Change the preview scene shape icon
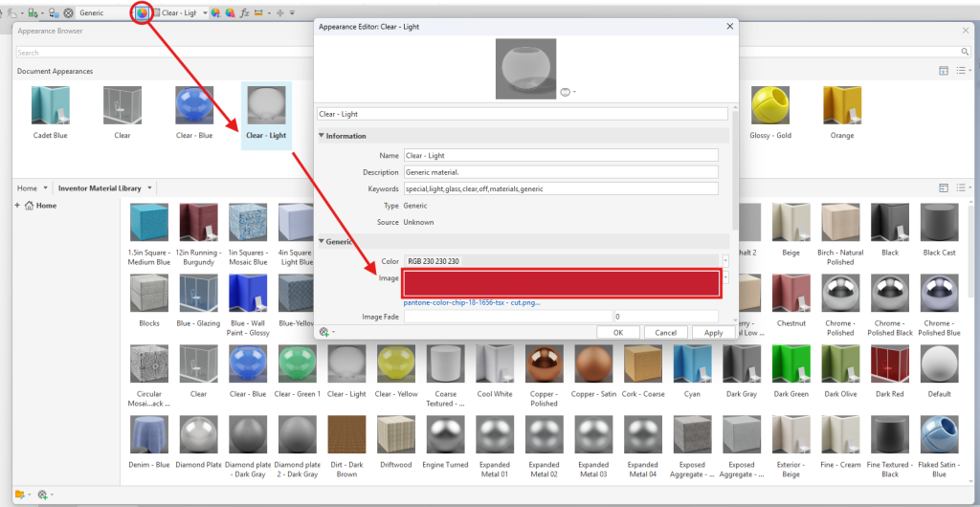 566,91
